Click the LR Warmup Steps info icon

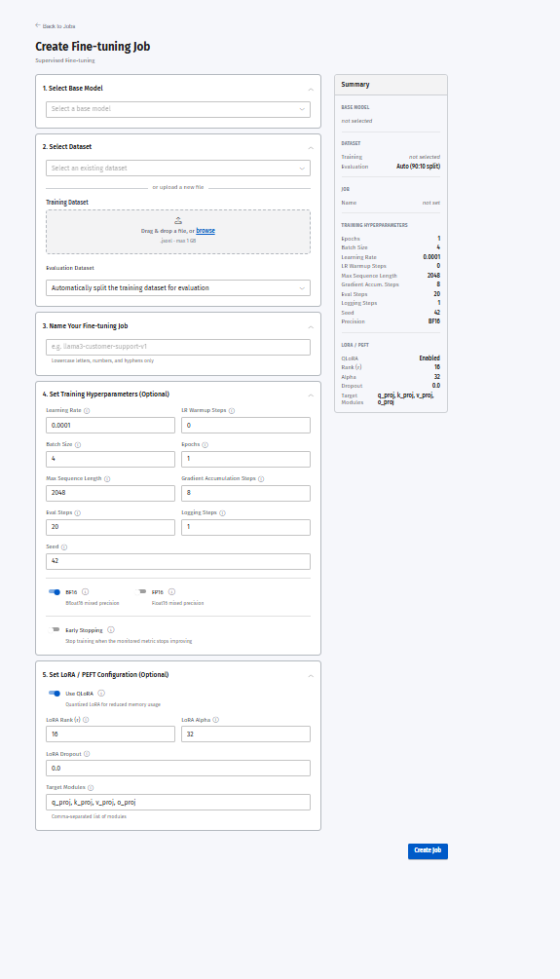(232, 411)
